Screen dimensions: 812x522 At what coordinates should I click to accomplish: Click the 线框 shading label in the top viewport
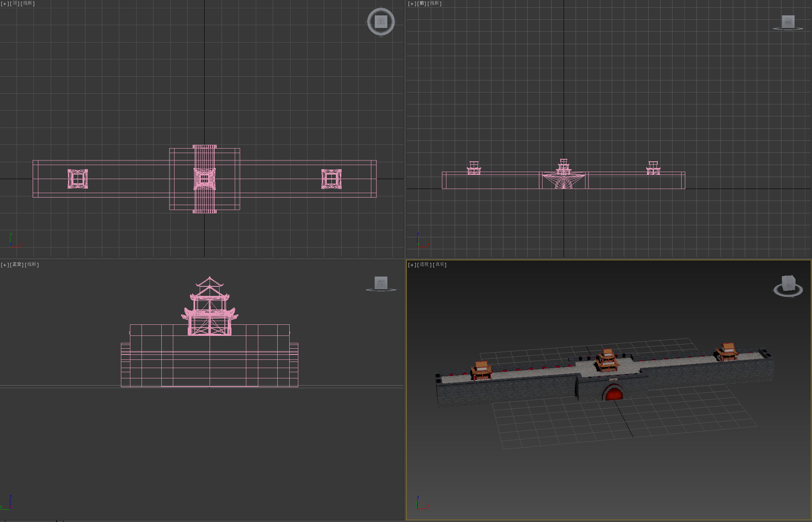[28, 3]
